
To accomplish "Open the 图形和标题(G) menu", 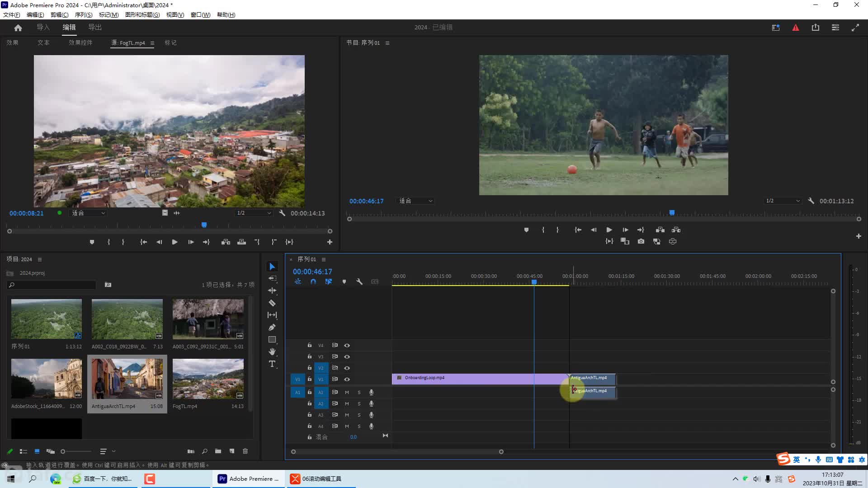I will coord(142,14).
